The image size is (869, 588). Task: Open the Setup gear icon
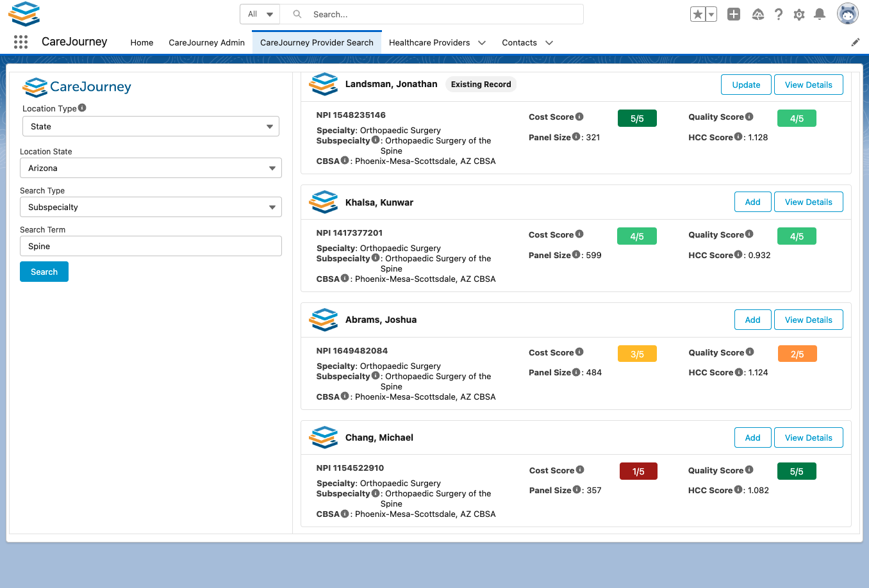tap(799, 14)
